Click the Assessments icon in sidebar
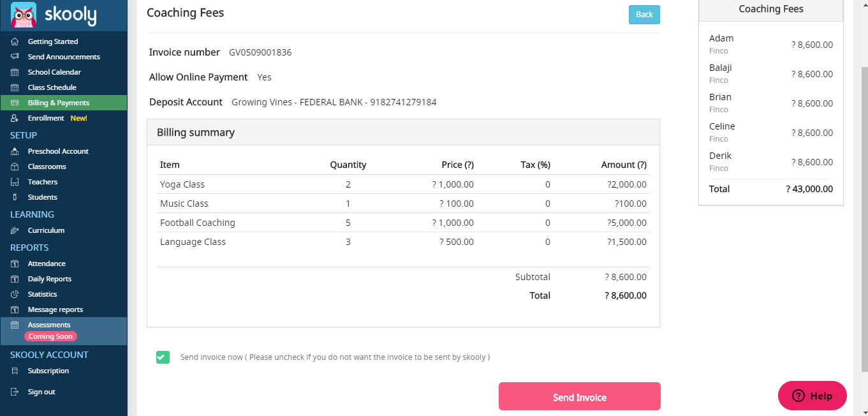This screenshot has height=416, width=868. 15,325
